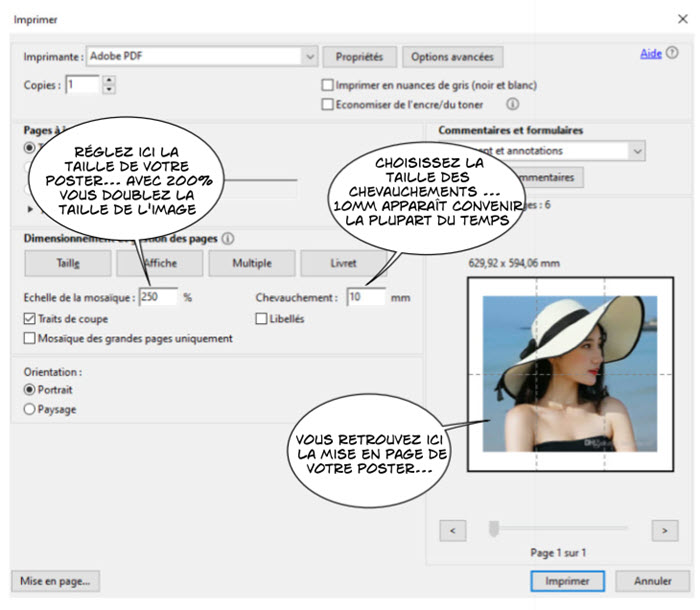Click the Copies input field
This screenshot has height=610, width=700.
(x=83, y=84)
